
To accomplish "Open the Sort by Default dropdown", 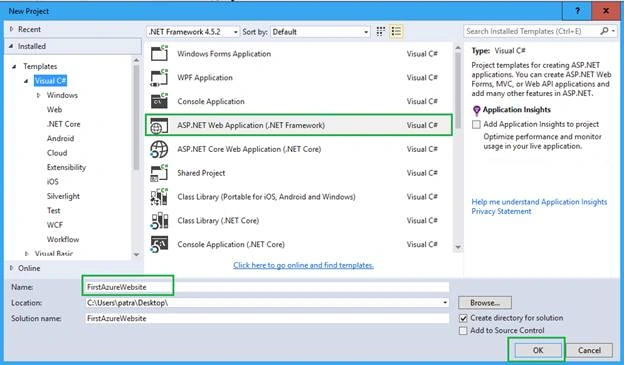I will click(366, 32).
